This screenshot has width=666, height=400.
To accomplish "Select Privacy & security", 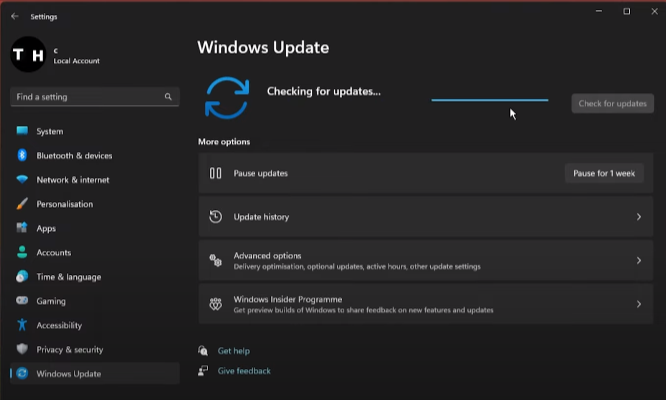I will pyautogui.click(x=95, y=349).
